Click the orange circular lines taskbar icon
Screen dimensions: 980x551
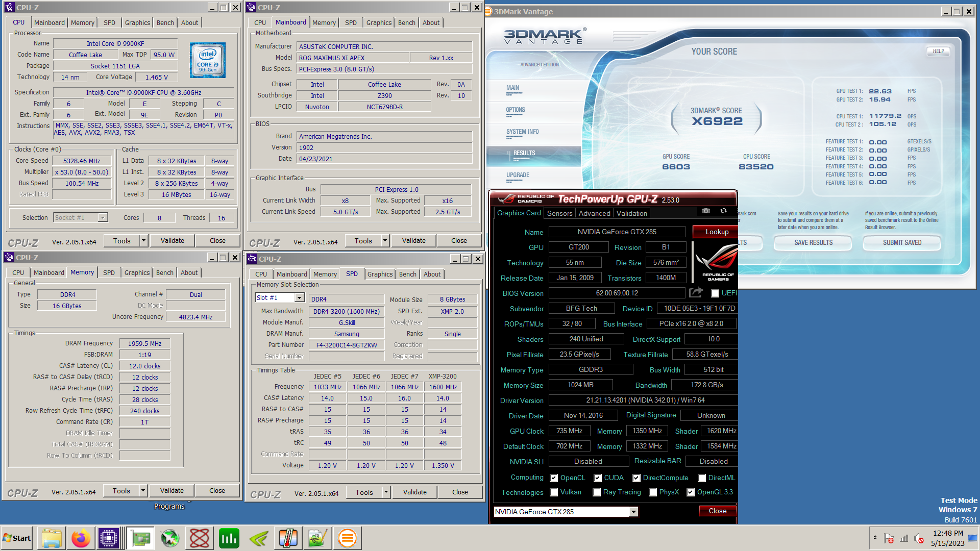348,538
